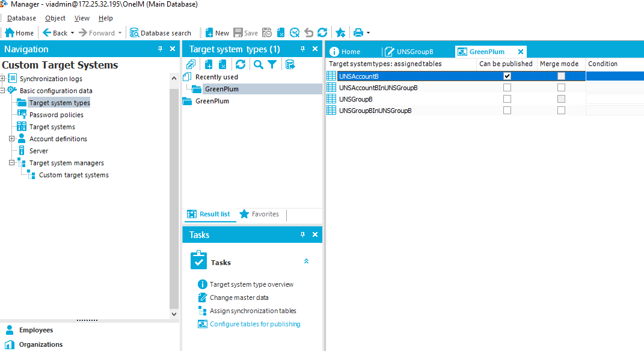The width and height of the screenshot is (644, 351).
Task: Open the Database menu
Action: [22, 18]
